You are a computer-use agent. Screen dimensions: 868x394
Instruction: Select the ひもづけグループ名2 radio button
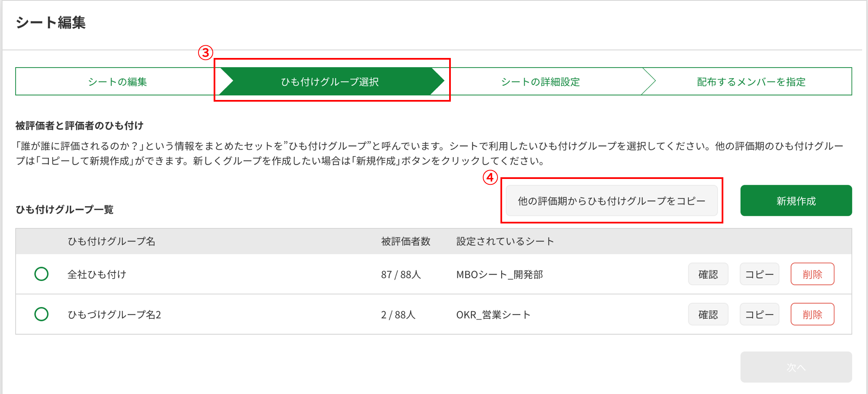tap(41, 314)
